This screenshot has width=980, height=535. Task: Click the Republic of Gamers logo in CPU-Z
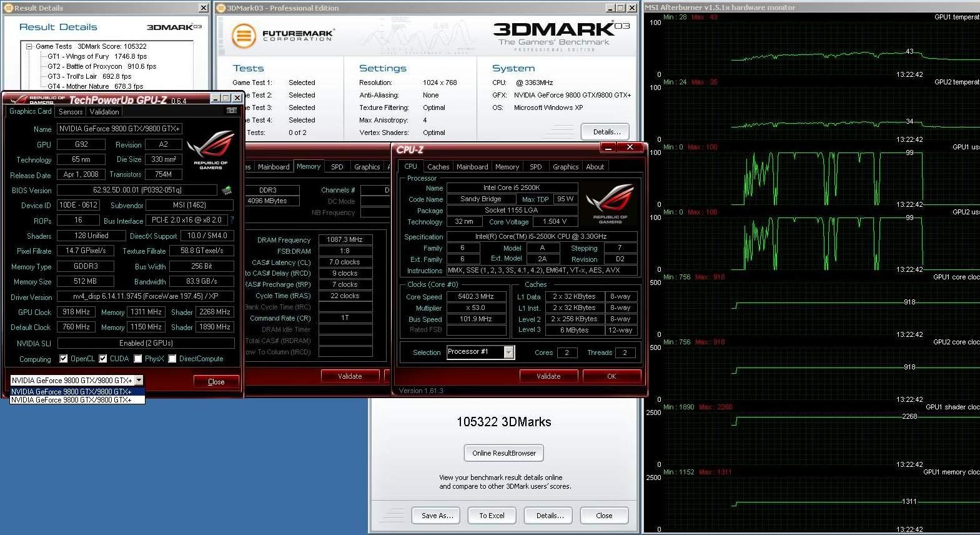[x=610, y=204]
